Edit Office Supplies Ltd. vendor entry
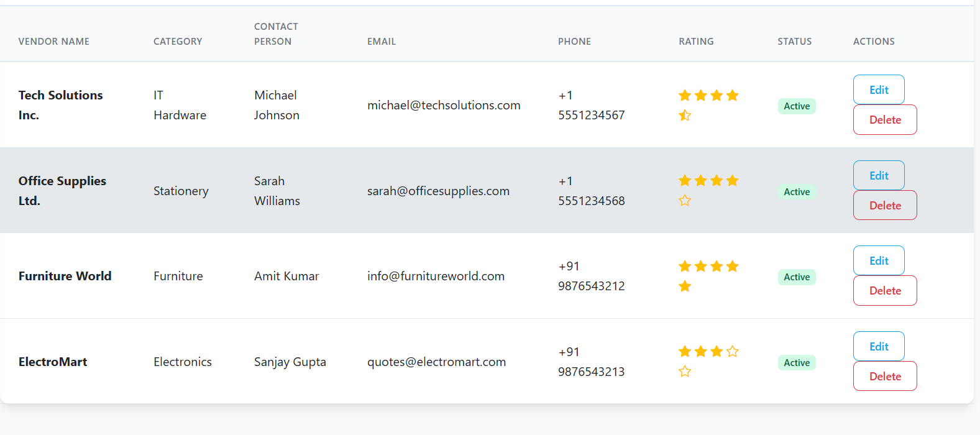Screen dimensions: 980x435 [x=878, y=176]
